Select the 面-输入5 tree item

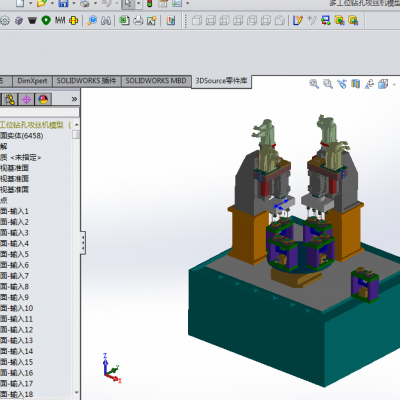coord(15,254)
